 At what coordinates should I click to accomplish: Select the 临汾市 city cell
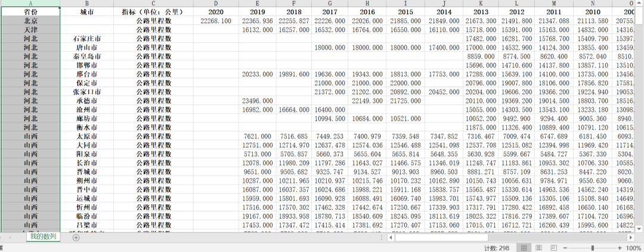[87, 216]
